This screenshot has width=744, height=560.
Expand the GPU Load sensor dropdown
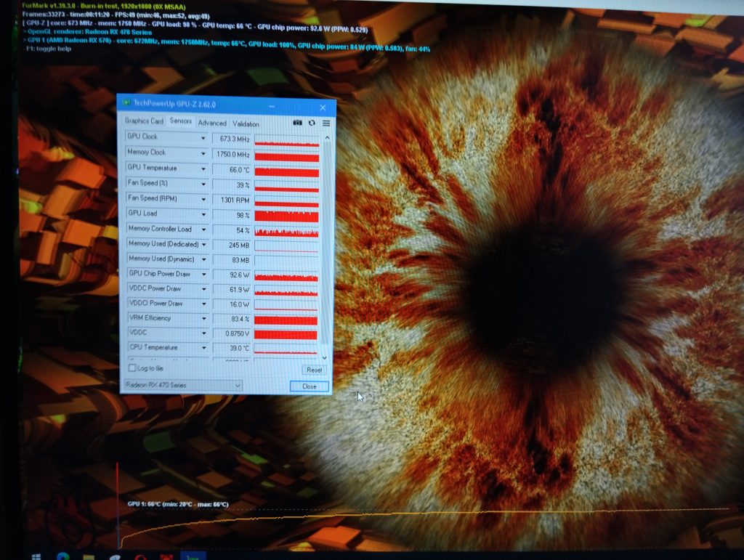tap(203, 214)
